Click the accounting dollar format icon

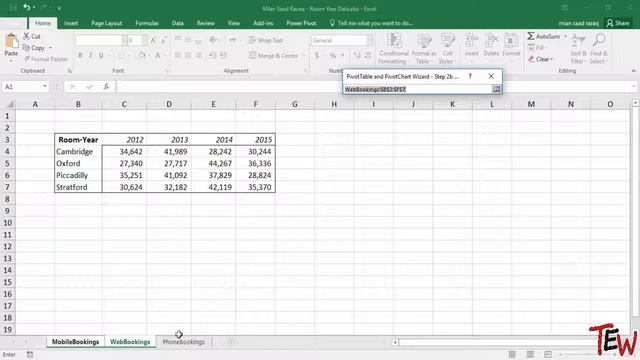click(x=317, y=55)
